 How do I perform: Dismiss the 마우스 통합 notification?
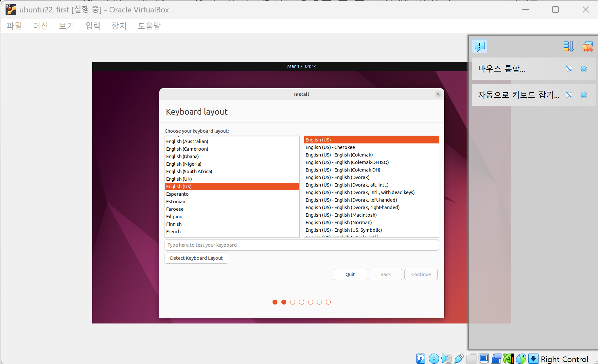point(584,69)
